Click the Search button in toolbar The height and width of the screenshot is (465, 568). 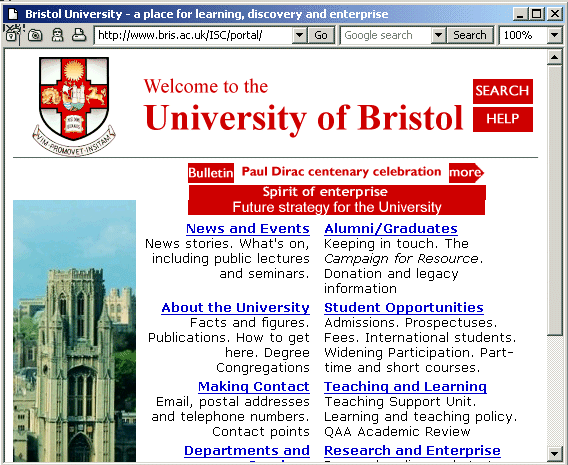point(470,35)
